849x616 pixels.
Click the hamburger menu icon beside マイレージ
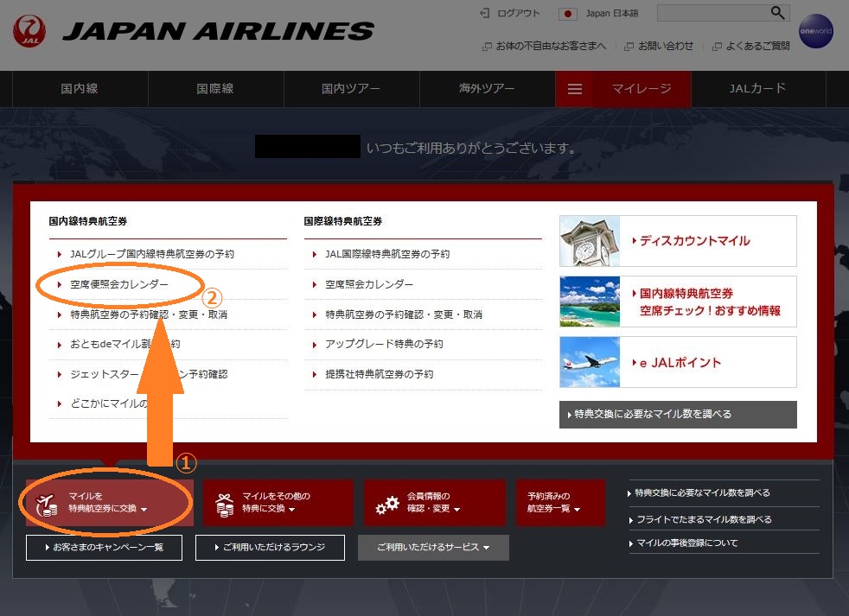[x=575, y=89]
